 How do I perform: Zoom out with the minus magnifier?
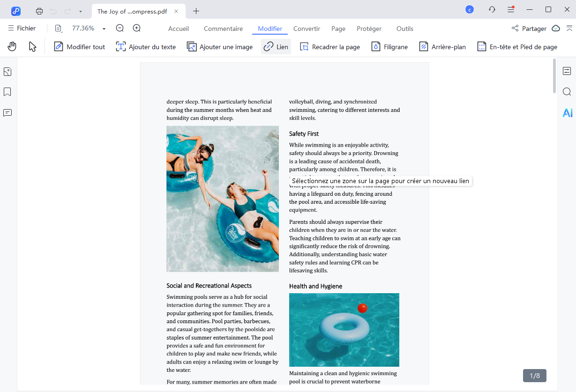click(120, 29)
